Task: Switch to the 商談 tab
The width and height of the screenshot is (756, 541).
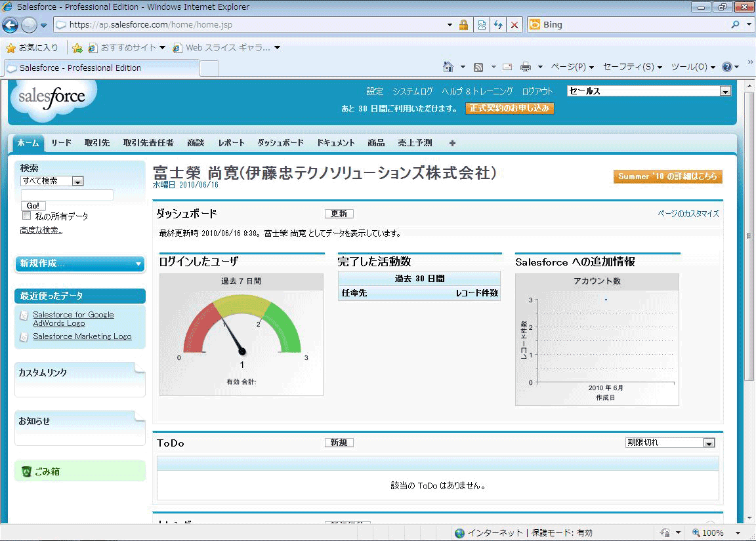Action: tap(196, 143)
